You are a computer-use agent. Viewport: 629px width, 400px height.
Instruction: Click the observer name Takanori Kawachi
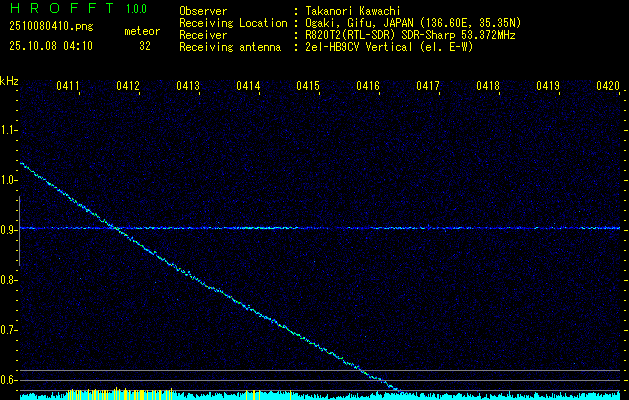[x=350, y=11]
